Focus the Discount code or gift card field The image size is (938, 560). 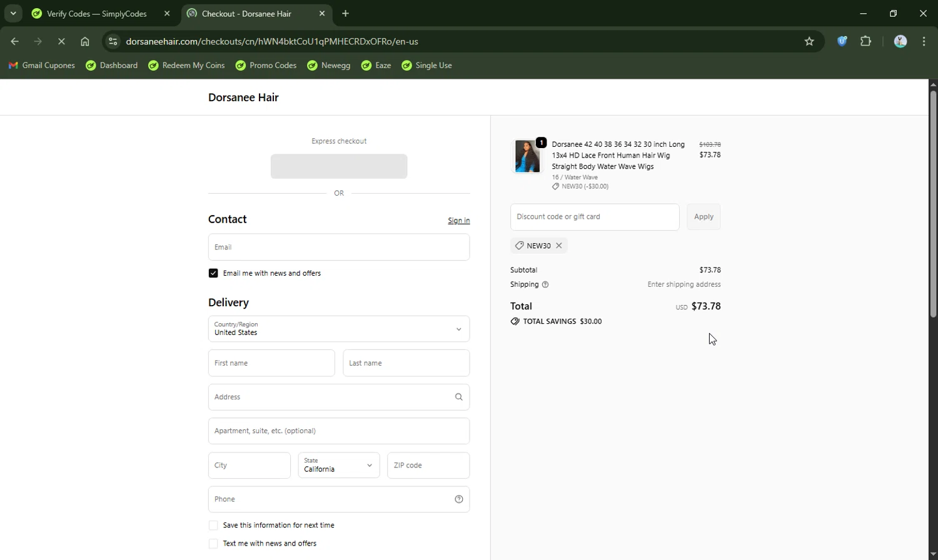(595, 217)
